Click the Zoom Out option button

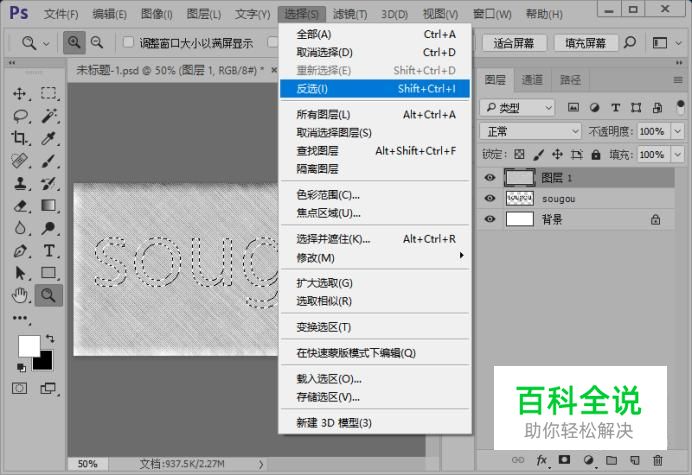97,42
